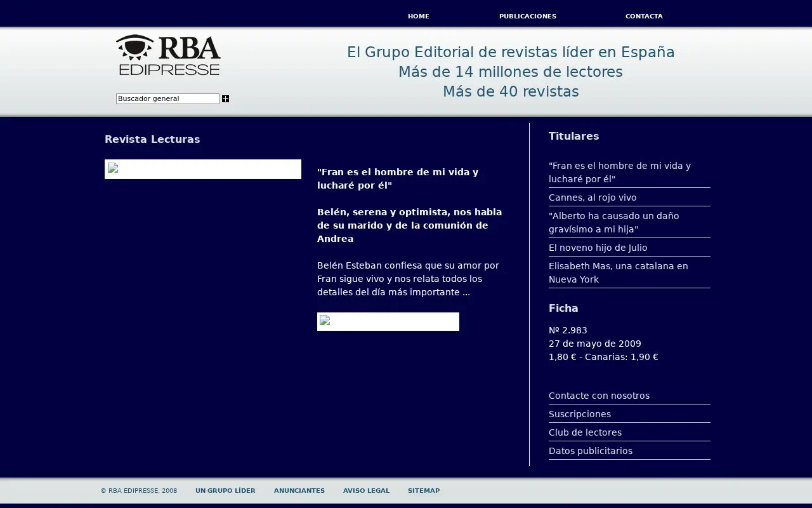Open headline "Alberto ha causado un daño gravísimo"
The image size is (812, 508).
tap(614, 222)
